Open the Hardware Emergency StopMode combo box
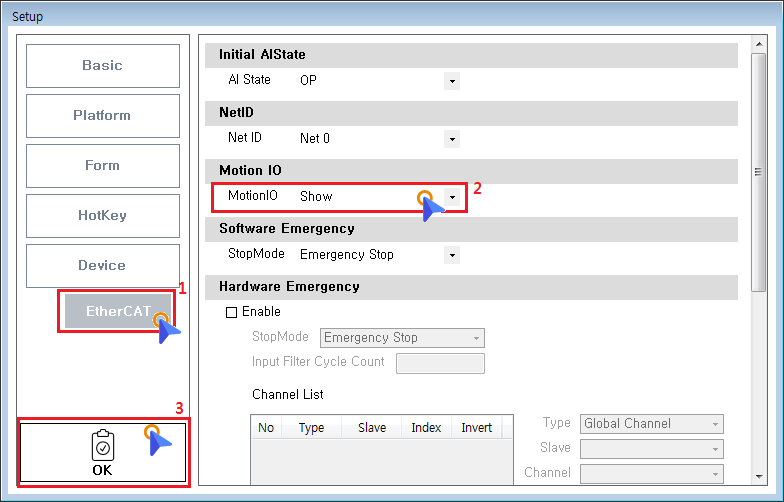The height and width of the screenshot is (502, 784). pyautogui.click(x=402, y=338)
